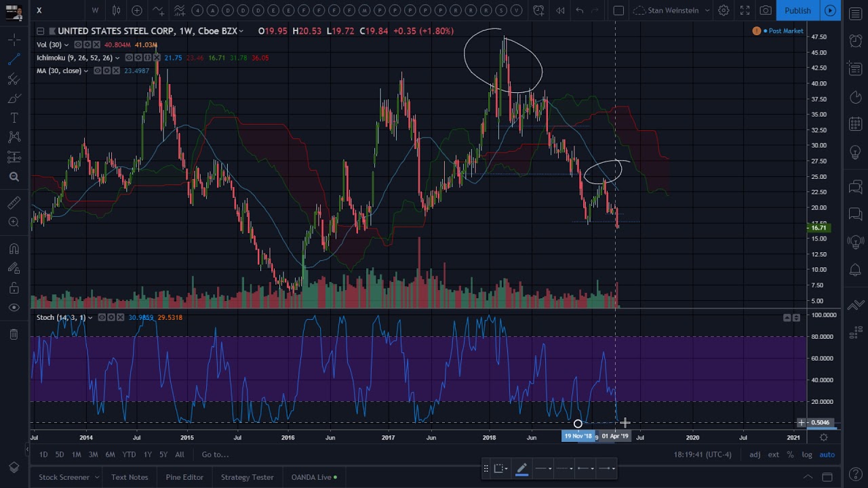
Task: Toggle visibility of the Stoch indicator
Action: point(102,317)
